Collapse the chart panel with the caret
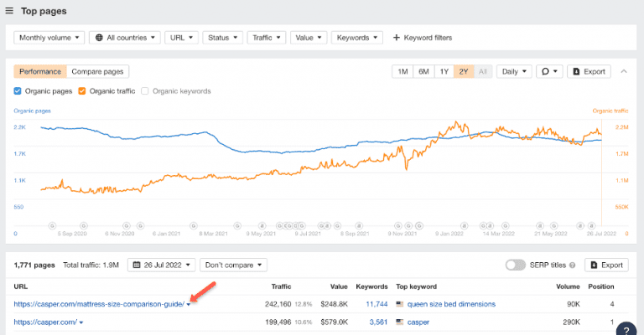Image resolution: width=644 pixels, height=335 pixels. pos(624,71)
